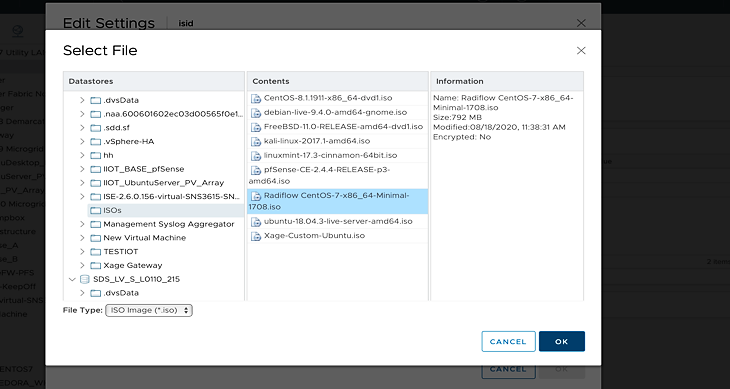This screenshot has width=730, height=389.
Task: Click CANCEL in Edit Settings window behind
Action: [508, 369]
